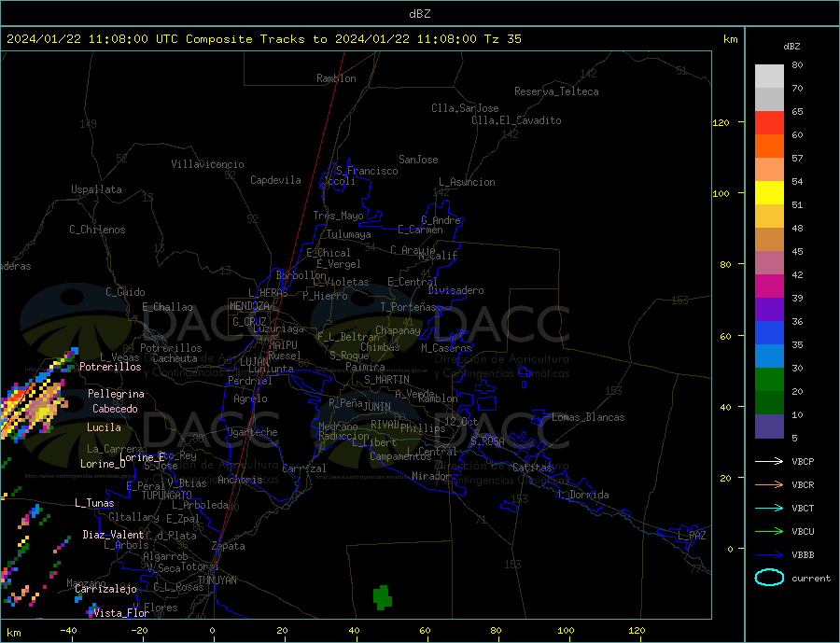
Task: Click the green VBCU arrow in the legend
Action: (769, 531)
